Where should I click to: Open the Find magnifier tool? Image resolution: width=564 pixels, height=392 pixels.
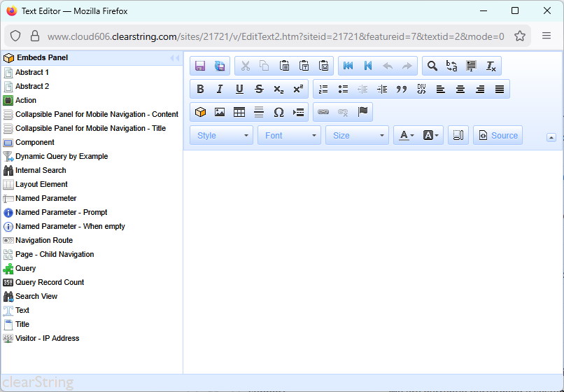point(432,66)
